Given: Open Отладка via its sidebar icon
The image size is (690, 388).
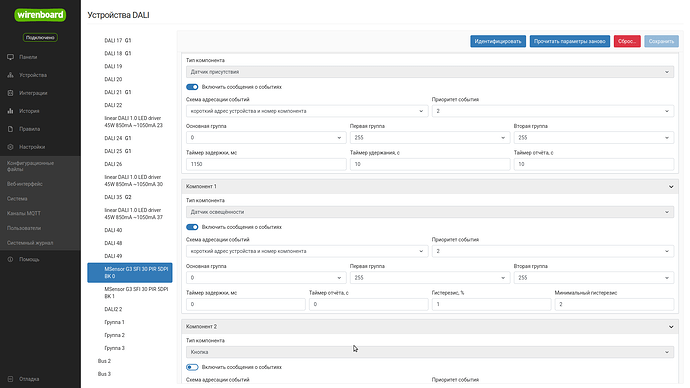Looking at the screenshot, I should pos(11,379).
